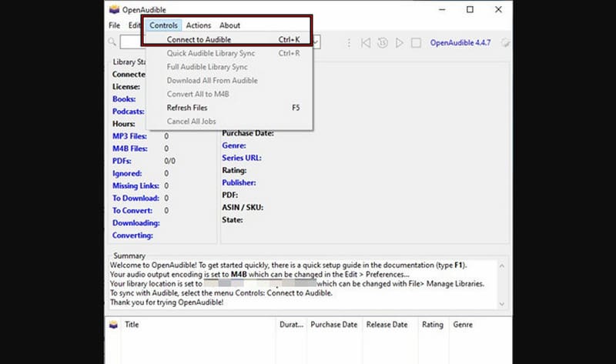This screenshot has height=364, width=616.
Task: Select Download All From Audible entry
Action: (229, 81)
